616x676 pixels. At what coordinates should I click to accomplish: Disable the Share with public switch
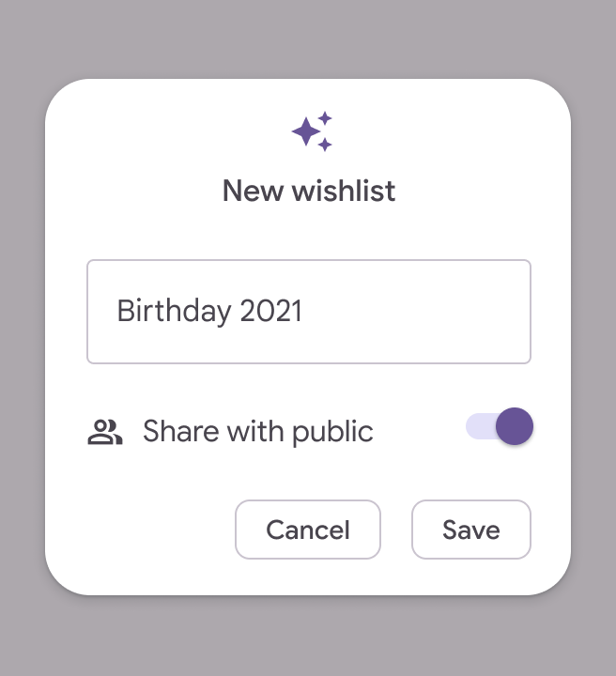(500, 426)
